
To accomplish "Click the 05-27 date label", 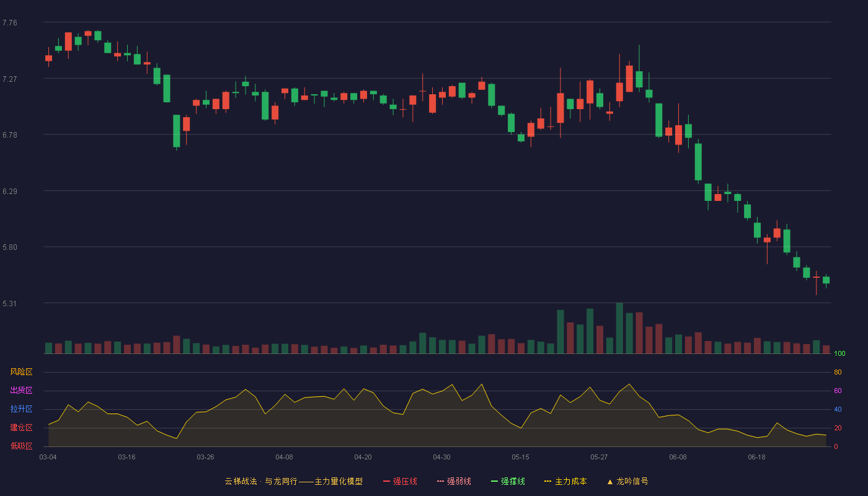I will [x=599, y=457].
